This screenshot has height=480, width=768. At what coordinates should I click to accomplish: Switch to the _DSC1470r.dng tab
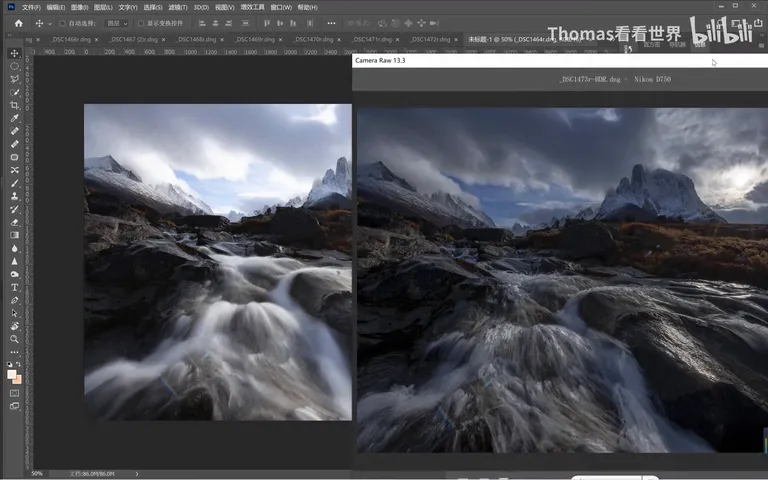(x=313, y=39)
